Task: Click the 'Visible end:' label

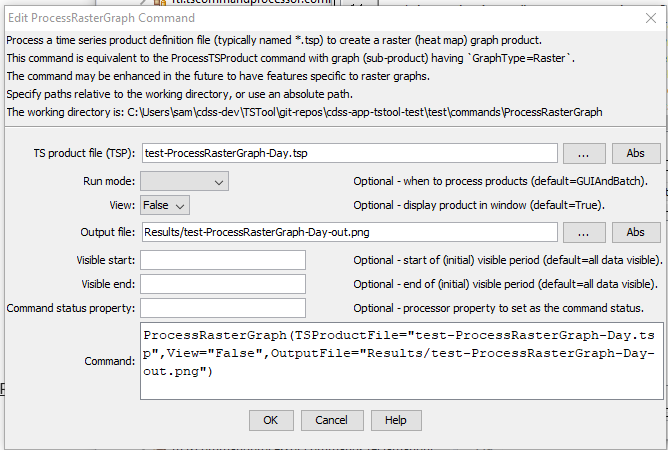Action: 108,284
